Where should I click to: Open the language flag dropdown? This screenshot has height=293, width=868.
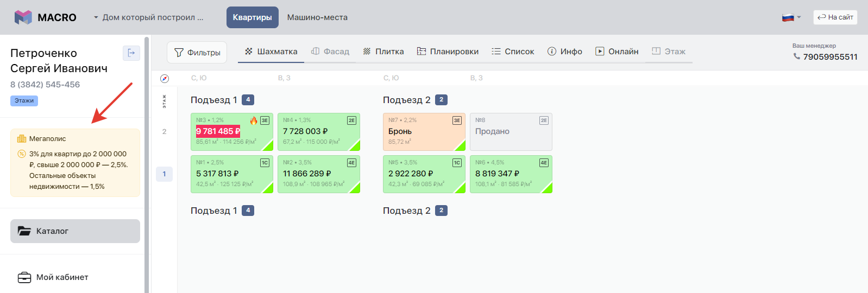click(791, 17)
